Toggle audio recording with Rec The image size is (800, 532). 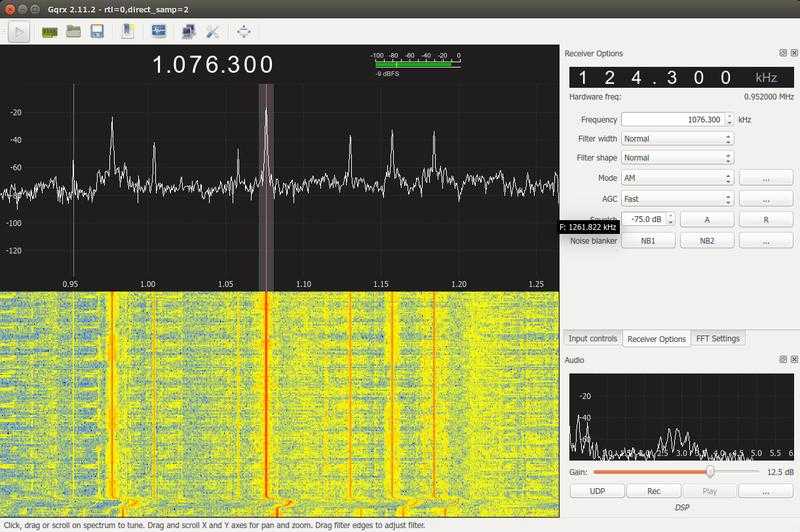click(x=654, y=491)
